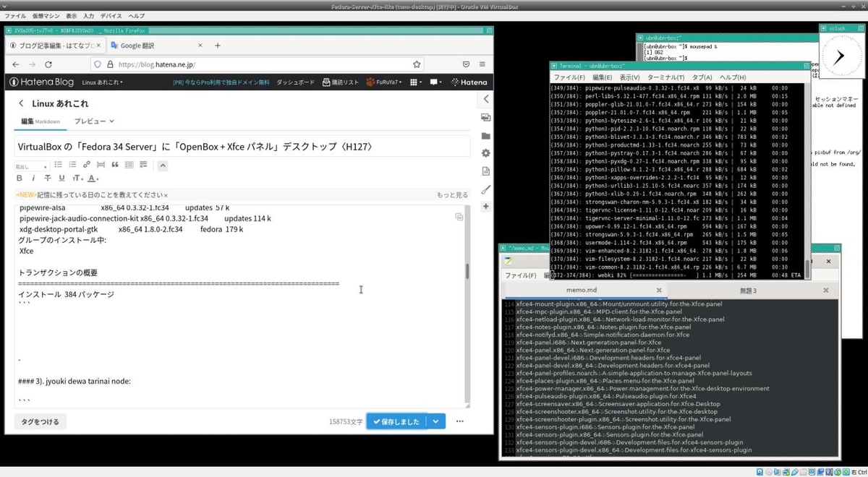868x477 pixels.
Task: Open the document outline sidebar panel
Action: 485,171
